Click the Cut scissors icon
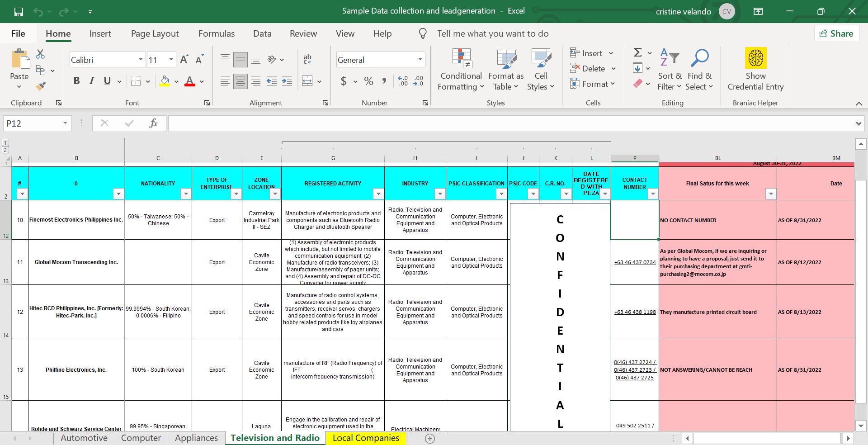 point(40,54)
